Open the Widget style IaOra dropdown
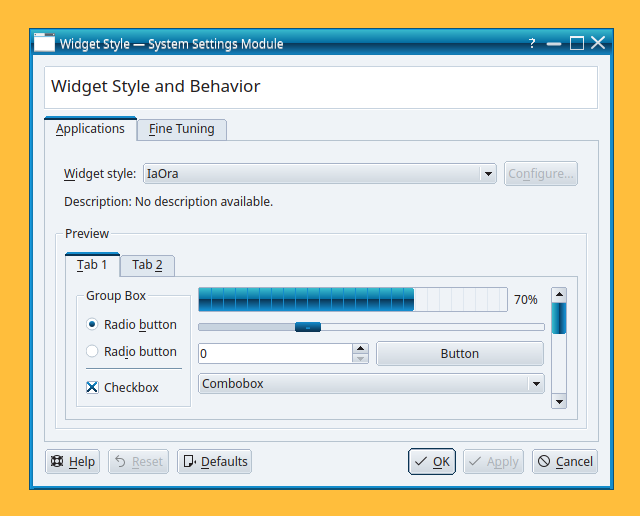The height and width of the screenshot is (516, 640). [x=320, y=174]
